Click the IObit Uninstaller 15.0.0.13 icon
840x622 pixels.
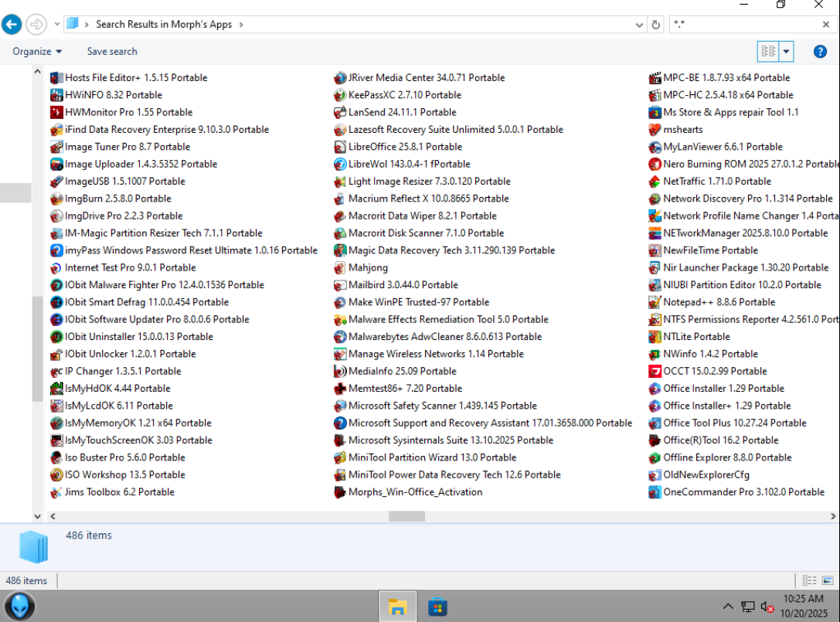(56, 336)
